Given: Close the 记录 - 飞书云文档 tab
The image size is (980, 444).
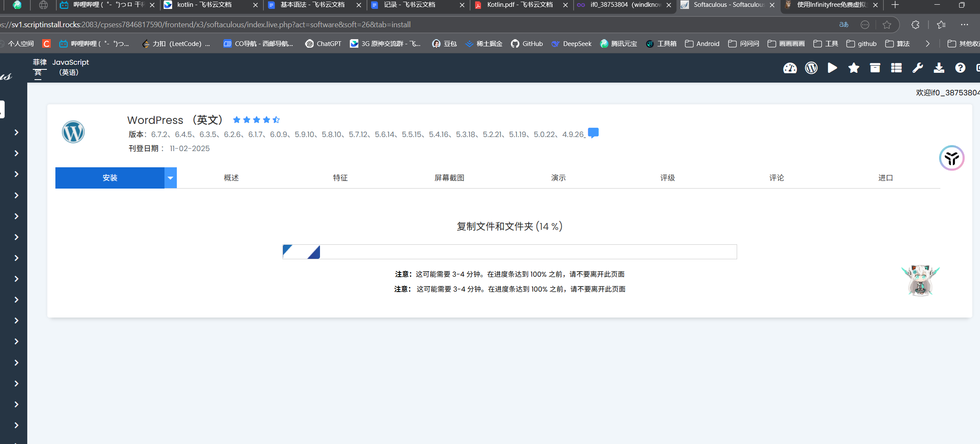Looking at the screenshot, I should (x=462, y=5).
